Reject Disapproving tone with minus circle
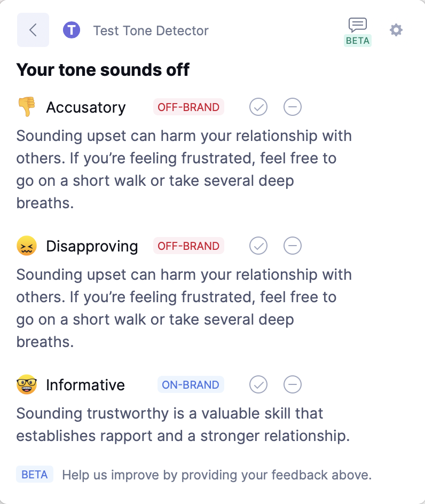 click(292, 246)
